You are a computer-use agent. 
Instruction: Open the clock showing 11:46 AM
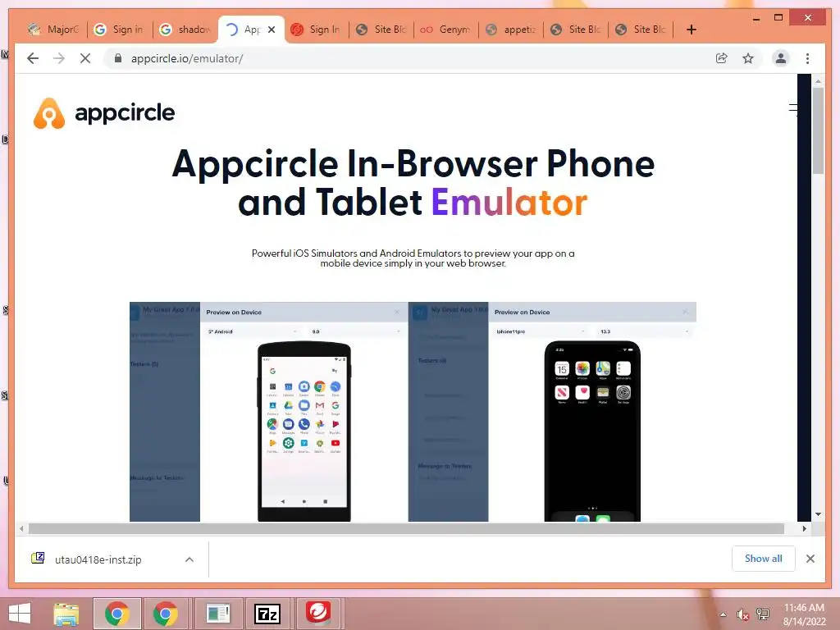click(804, 614)
